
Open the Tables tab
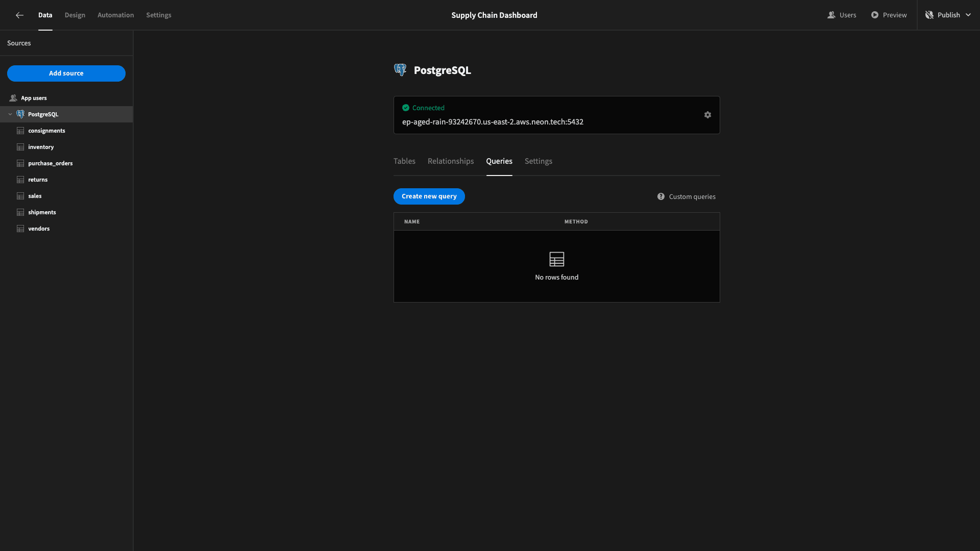(405, 161)
